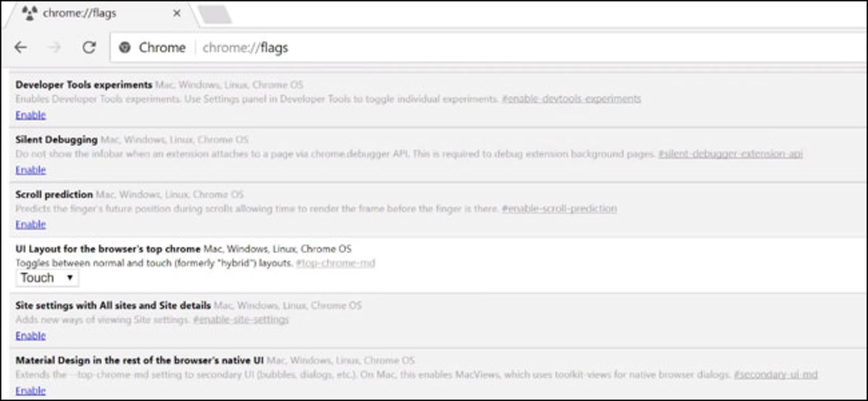Close the chrome://flags tab
The height and width of the screenshot is (401, 868).
click(x=177, y=13)
